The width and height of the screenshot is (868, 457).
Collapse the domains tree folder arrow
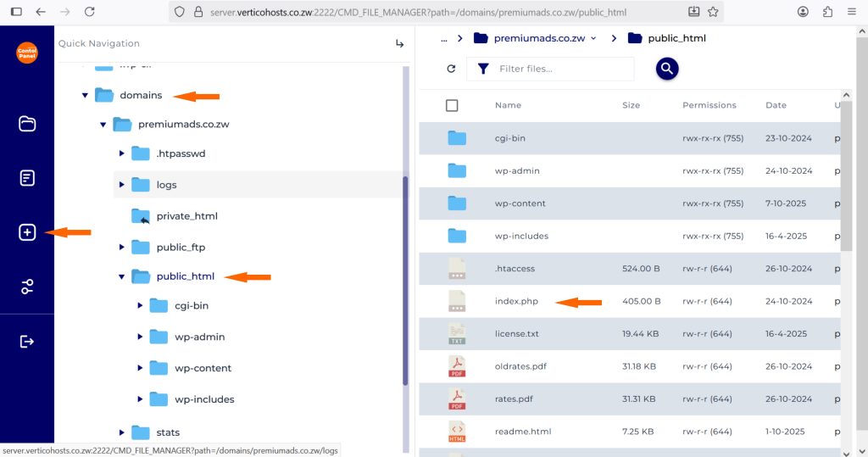coord(85,96)
